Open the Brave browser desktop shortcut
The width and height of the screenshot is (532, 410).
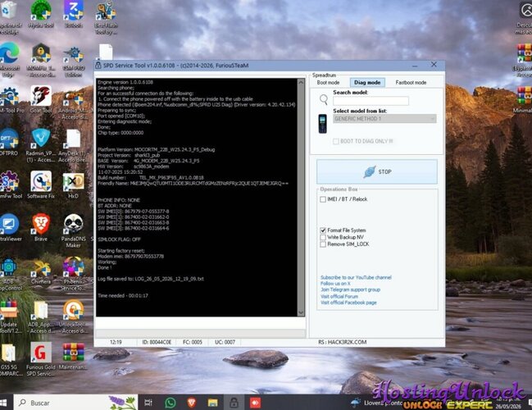[x=41, y=227]
